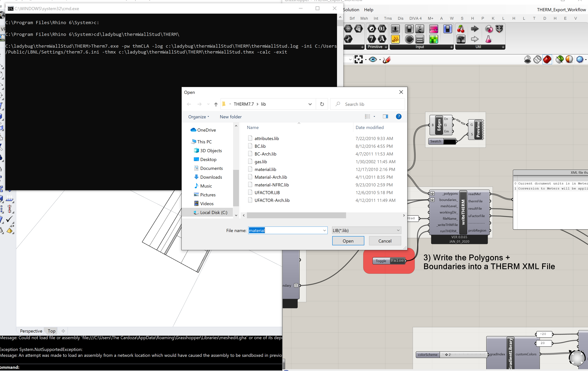Open the Solution menu
The width and height of the screenshot is (588, 371).
coord(351,10)
